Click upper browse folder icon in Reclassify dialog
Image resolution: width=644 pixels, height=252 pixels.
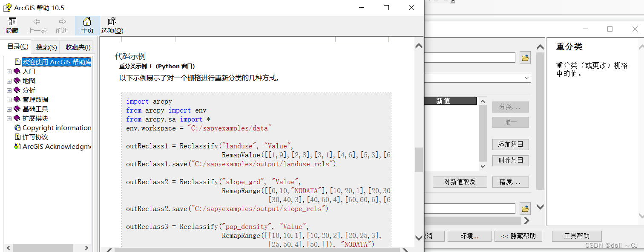pos(525,58)
